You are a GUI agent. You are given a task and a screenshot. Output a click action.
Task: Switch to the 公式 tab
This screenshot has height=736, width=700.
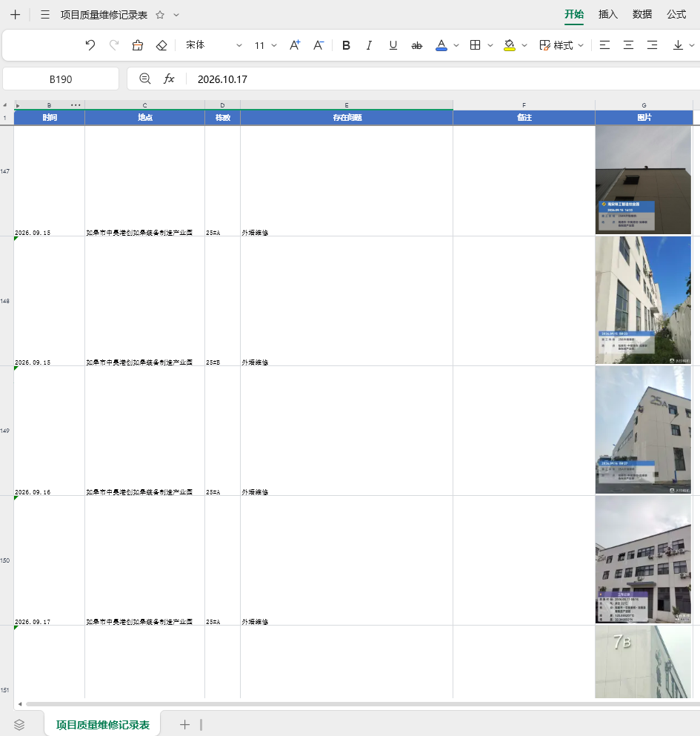tap(676, 15)
